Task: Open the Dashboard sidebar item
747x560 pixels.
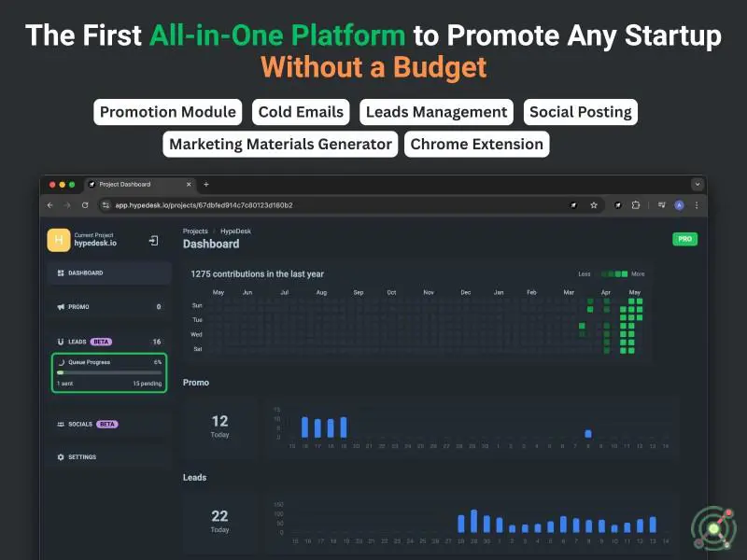Action: [x=110, y=273]
